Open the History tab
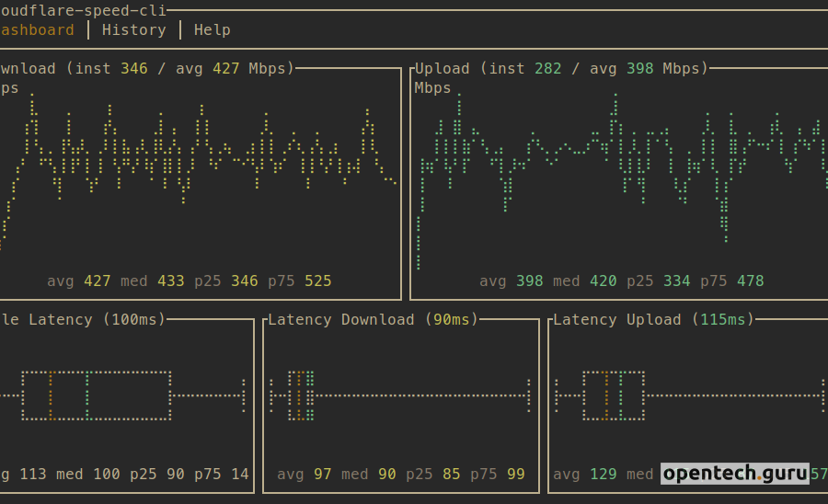This screenshot has height=504, width=828. click(x=133, y=29)
